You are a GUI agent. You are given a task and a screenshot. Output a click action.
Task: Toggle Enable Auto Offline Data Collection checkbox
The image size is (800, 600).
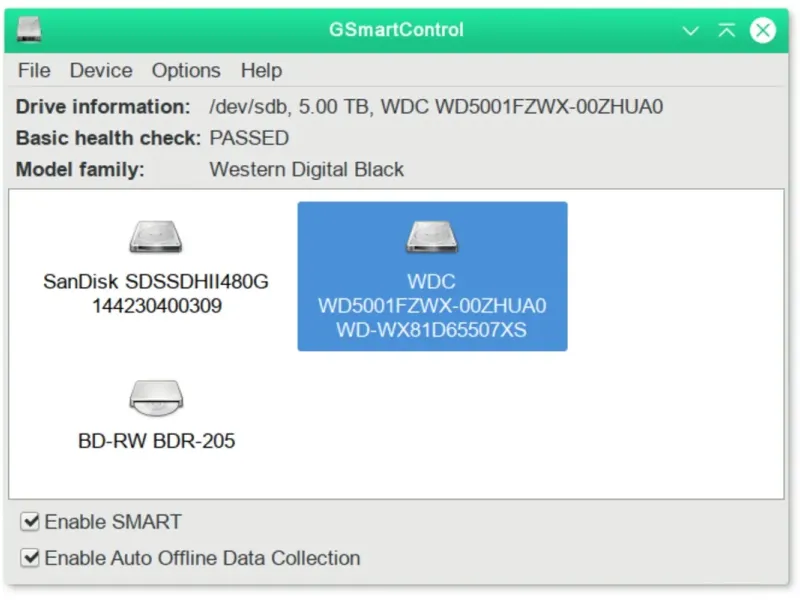click(x=30, y=558)
